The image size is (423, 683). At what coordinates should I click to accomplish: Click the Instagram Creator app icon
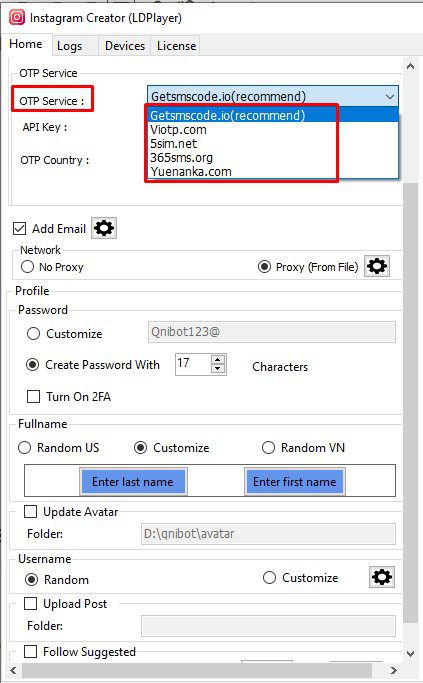point(17,17)
